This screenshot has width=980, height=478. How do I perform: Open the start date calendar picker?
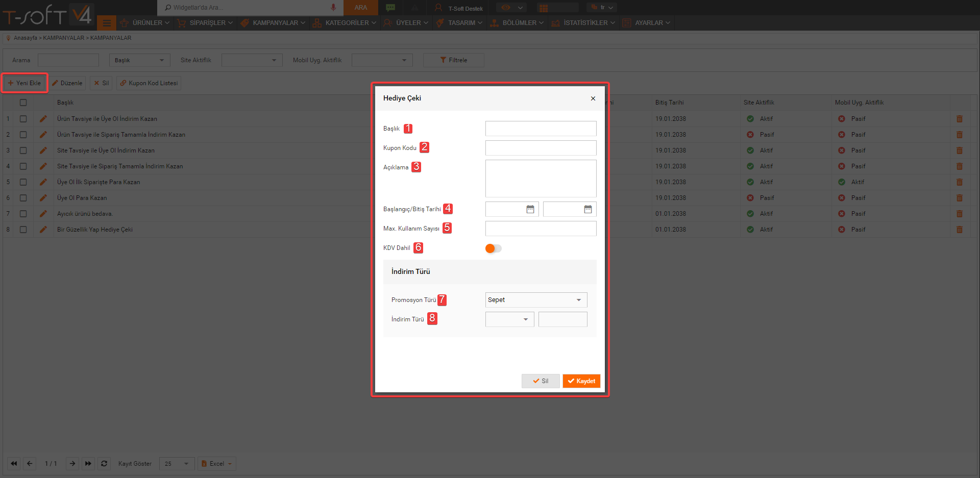(530, 209)
